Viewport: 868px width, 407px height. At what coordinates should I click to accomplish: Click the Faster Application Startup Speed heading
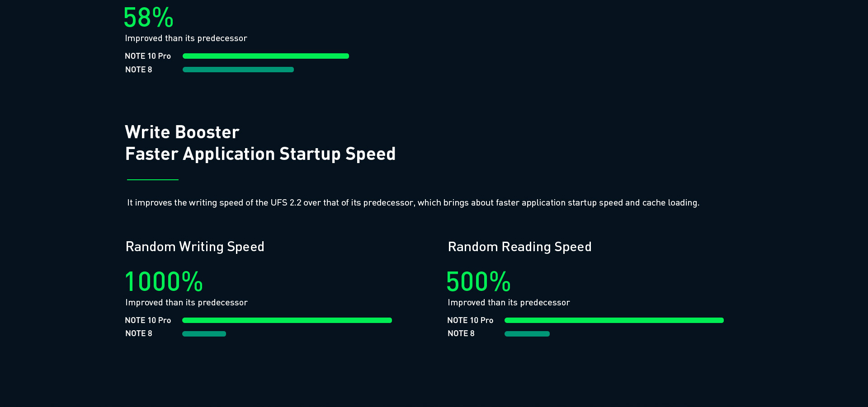tap(260, 154)
